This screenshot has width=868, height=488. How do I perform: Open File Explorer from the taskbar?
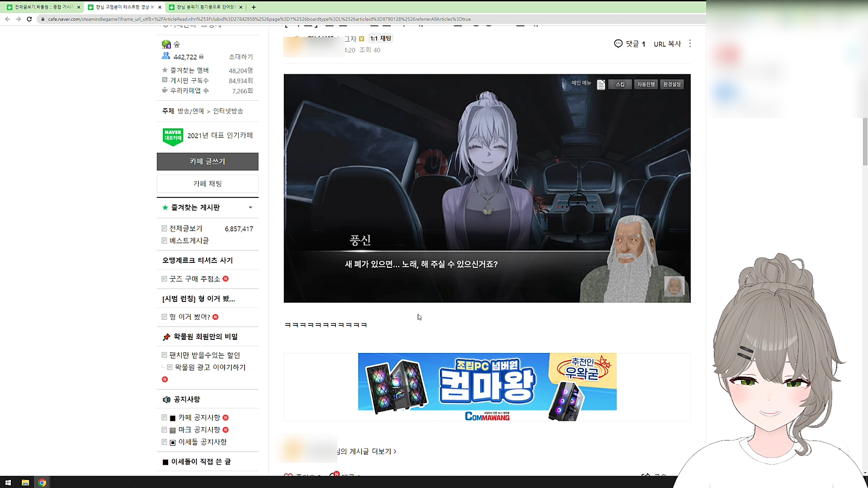pos(25,483)
